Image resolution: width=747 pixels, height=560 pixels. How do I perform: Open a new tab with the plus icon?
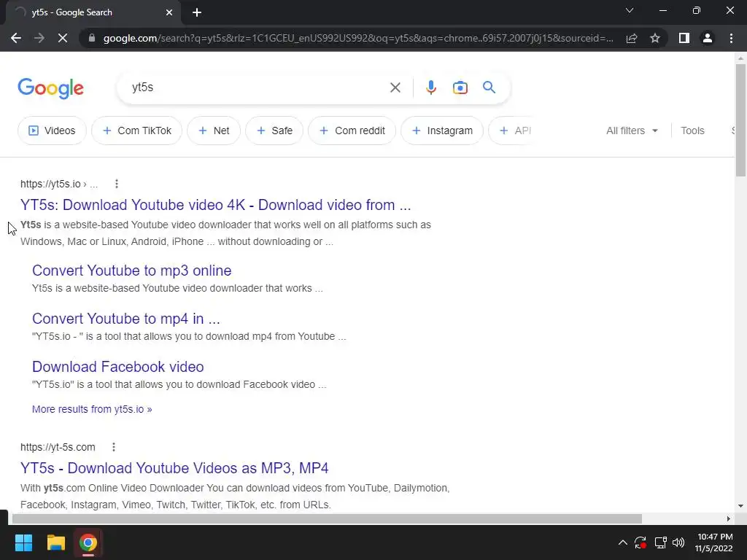coord(197,13)
